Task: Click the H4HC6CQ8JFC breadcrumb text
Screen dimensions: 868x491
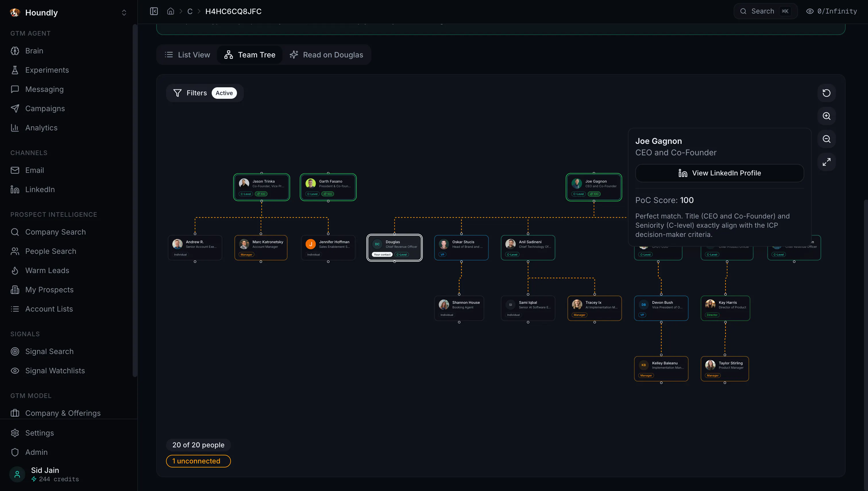Action: [x=233, y=11]
